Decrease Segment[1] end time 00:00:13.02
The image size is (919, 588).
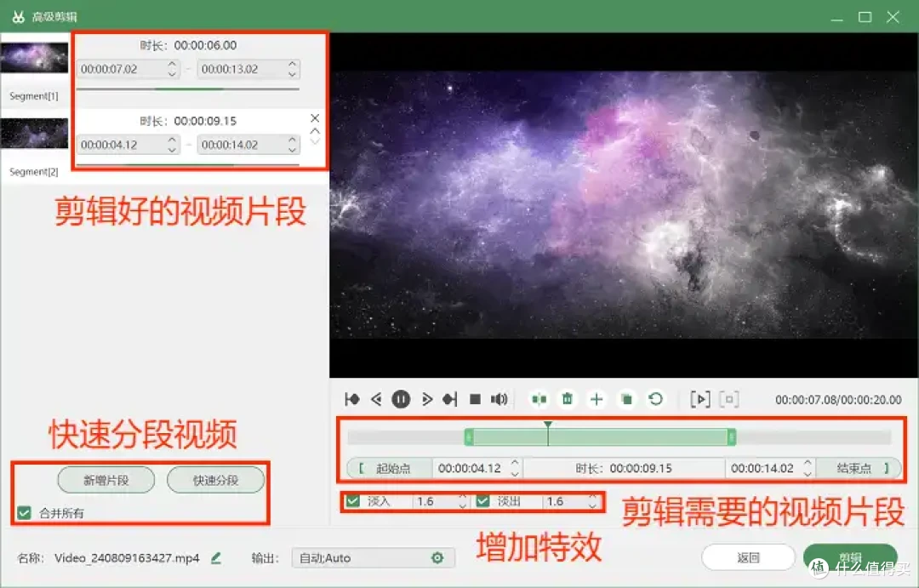(x=292, y=74)
